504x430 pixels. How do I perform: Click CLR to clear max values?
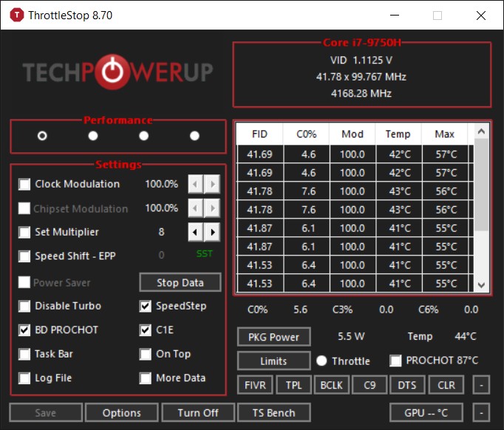point(446,385)
